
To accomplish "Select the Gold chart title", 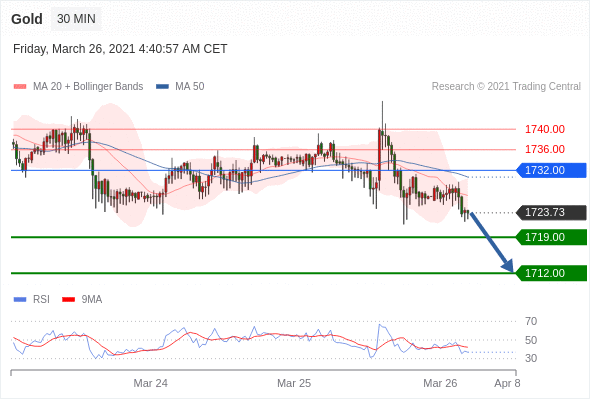I will (x=27, y=19).
